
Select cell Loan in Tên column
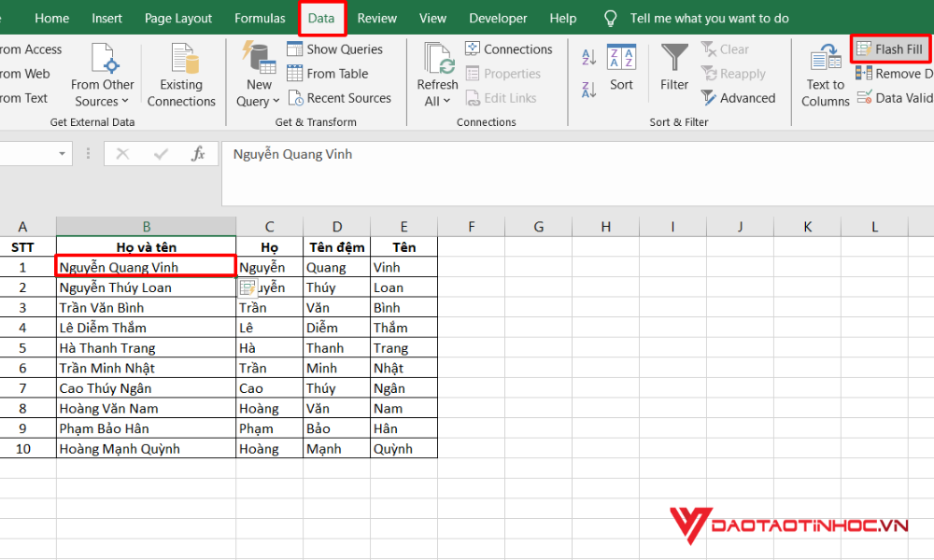coord(403,287)
